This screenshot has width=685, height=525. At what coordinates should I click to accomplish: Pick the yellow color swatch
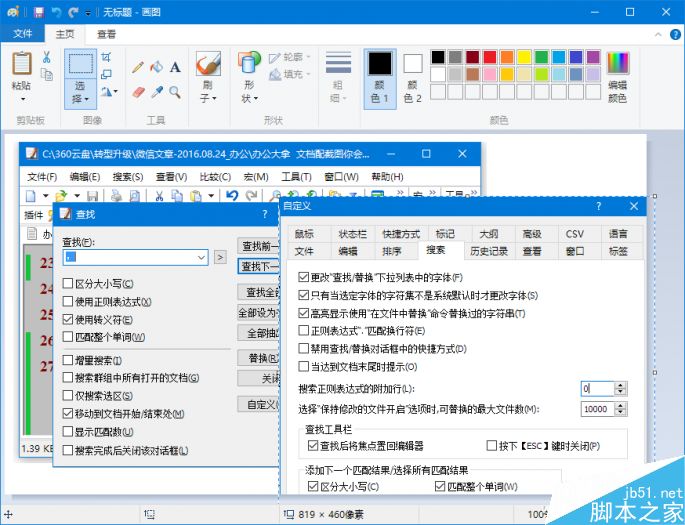(524, 57)
